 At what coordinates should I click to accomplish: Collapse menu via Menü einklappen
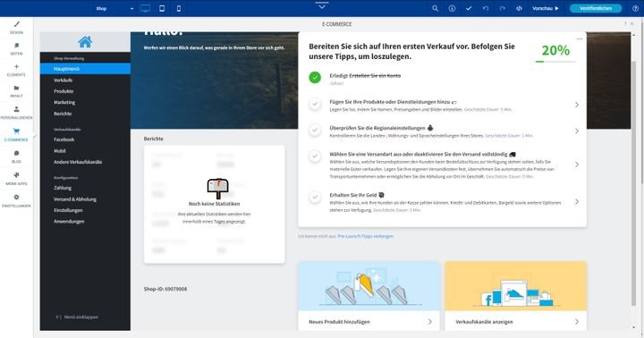click(x=77, y=317)
